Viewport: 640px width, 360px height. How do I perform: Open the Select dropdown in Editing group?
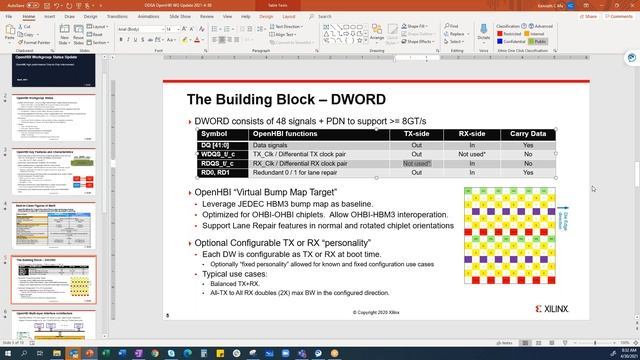[454, 42]
